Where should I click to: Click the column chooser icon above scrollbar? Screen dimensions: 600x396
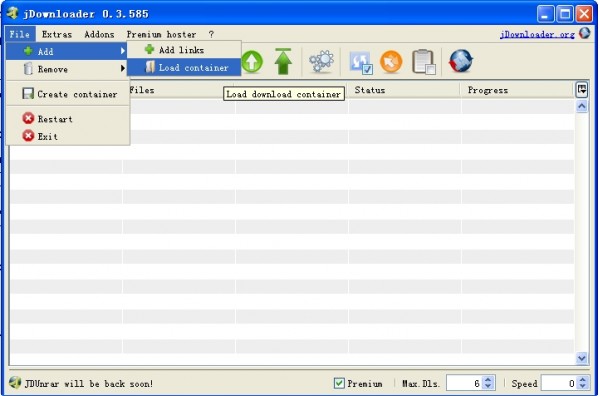tap(582, 90)
